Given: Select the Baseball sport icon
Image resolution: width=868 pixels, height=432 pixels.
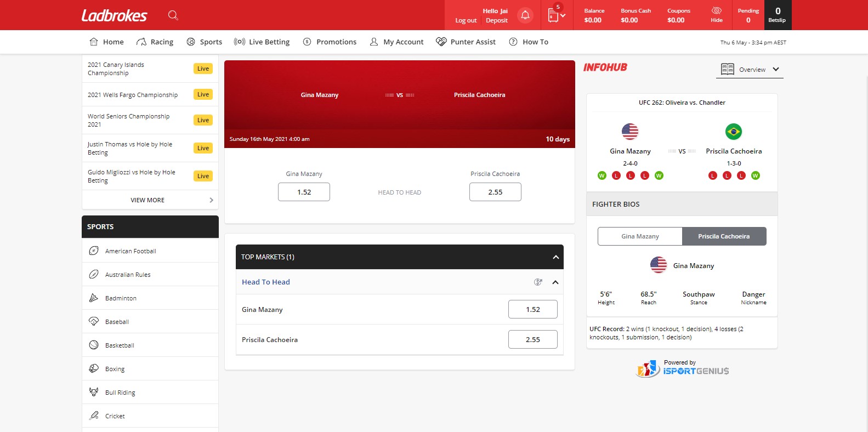Looking at the screenshot, I should click(x=94, y=322).
